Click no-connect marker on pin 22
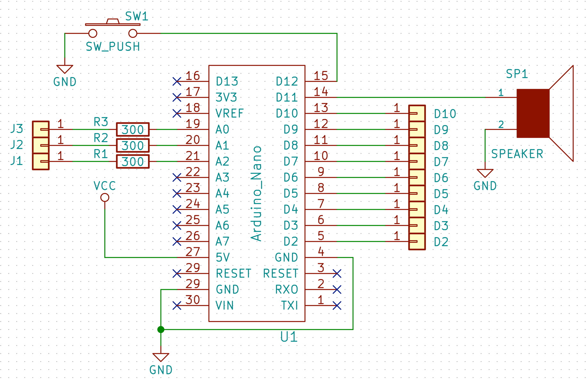The image size is (588, 381). coord(177,177)
